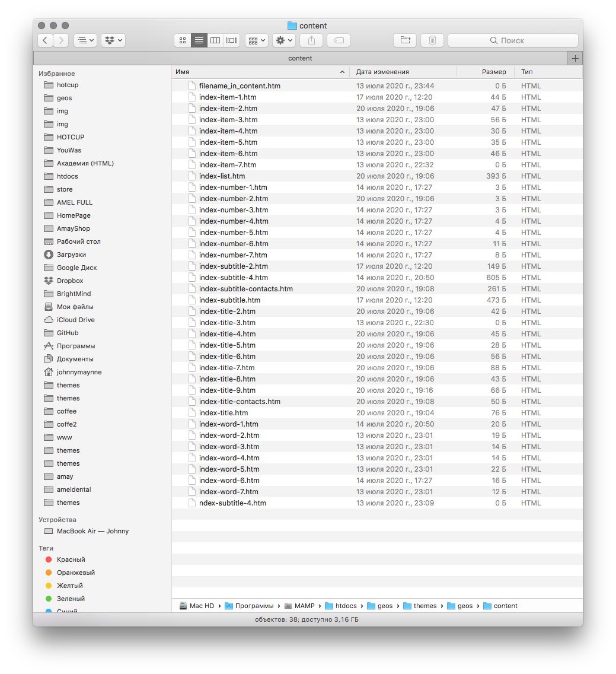Open Dropbox in the sidebar
This screenshot has width=616, height=674.
70,281
